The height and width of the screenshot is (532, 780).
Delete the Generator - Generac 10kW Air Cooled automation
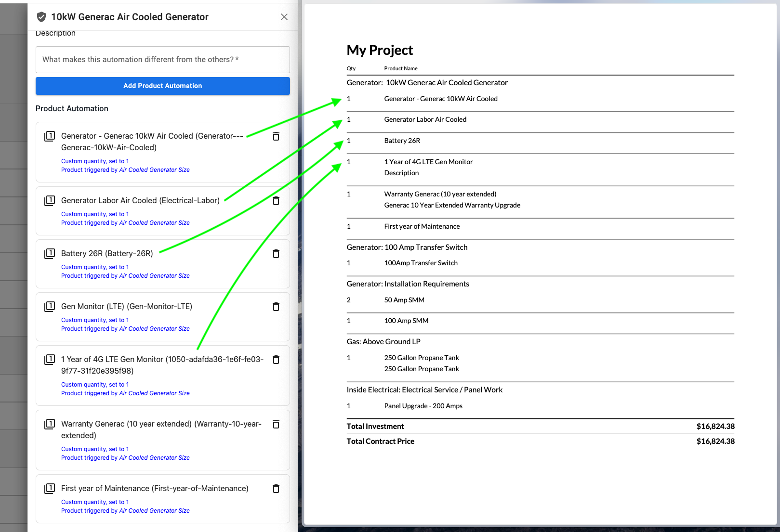tap(276, 136)
